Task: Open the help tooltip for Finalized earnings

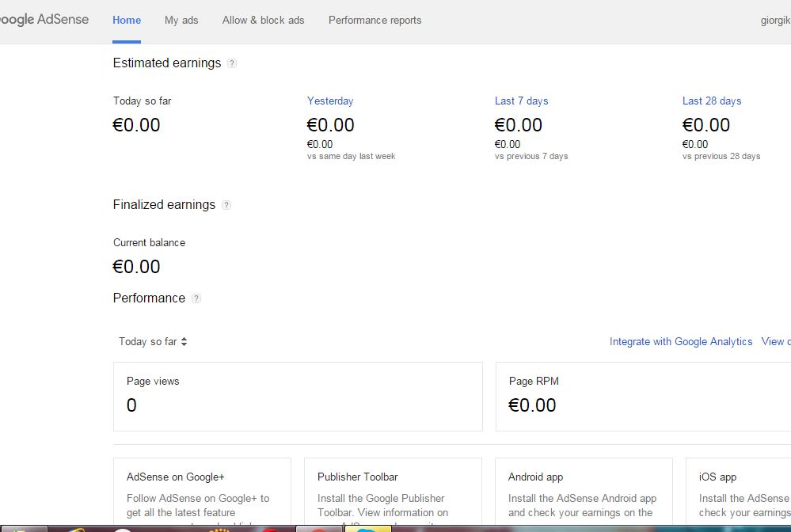Action: click(226, 205)
